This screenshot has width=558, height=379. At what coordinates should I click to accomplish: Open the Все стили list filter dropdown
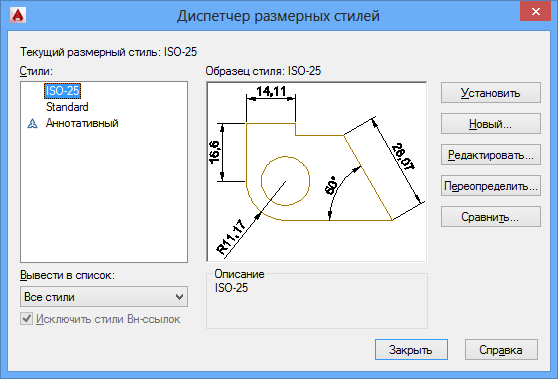104,297
